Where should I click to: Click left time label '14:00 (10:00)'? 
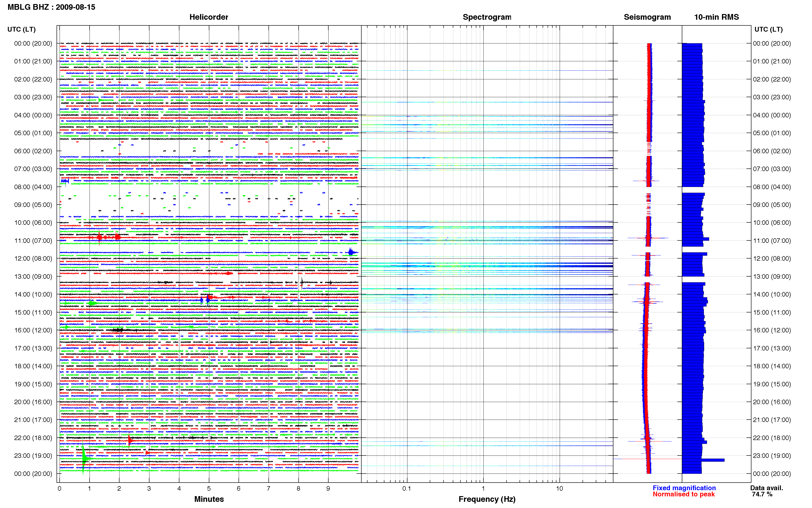click(33, 294)
